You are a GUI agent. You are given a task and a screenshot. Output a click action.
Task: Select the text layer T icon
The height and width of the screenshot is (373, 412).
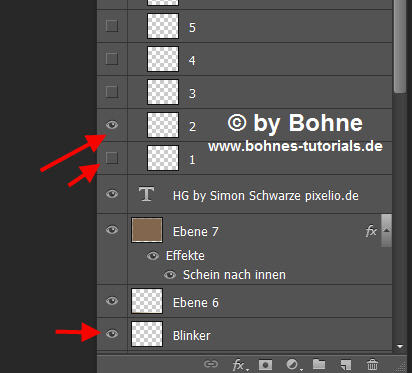[x=146, y=194]
